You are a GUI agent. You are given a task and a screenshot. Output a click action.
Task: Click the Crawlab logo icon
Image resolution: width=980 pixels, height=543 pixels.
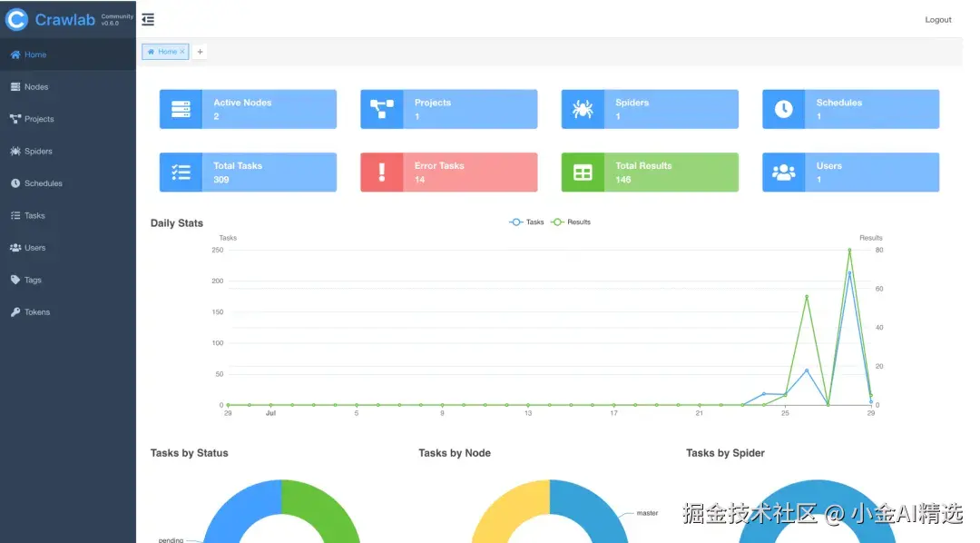point(16,19)
